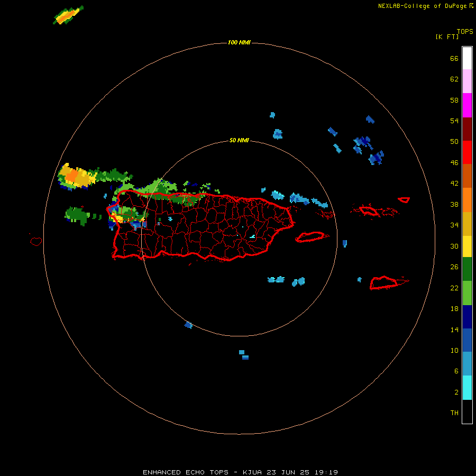Select the yellow legend swatch near 30

tap(467, 246)
